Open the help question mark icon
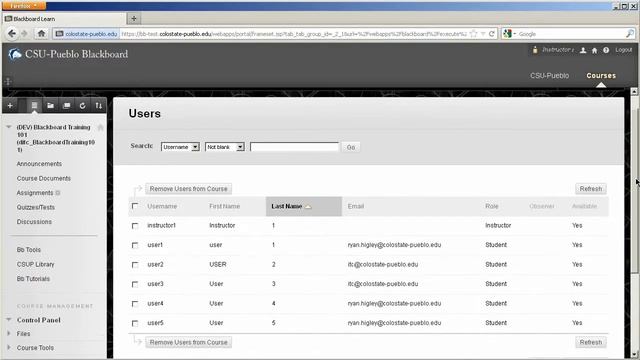Screen dimensions: 640x360 [606, 50]
